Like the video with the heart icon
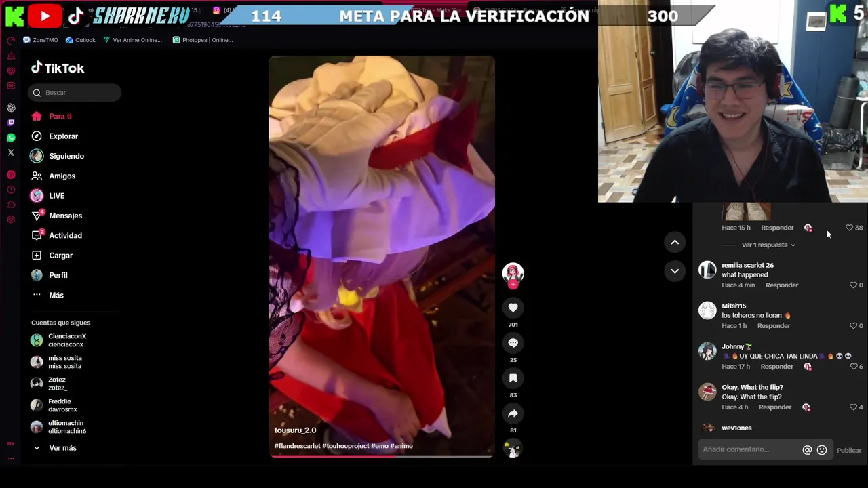Screen dimensions: 868x488 (x=513, y=308)
